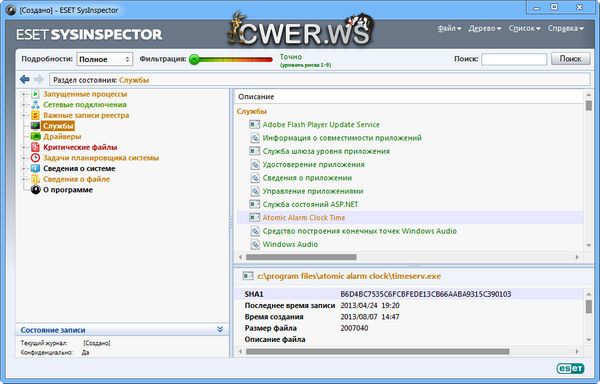Expand the Задачи планировщика системы node
The image size is (600, 384).
pyautogui.click(x=24, y=158)
